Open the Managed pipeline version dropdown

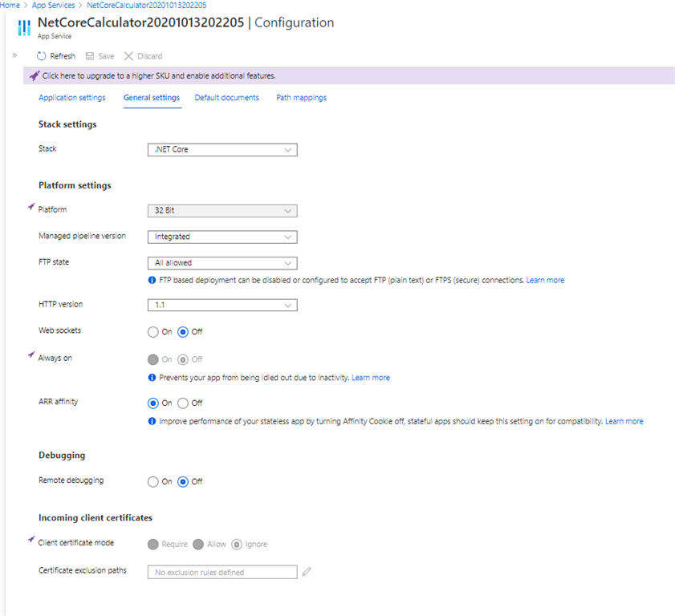tap(222, 237)
